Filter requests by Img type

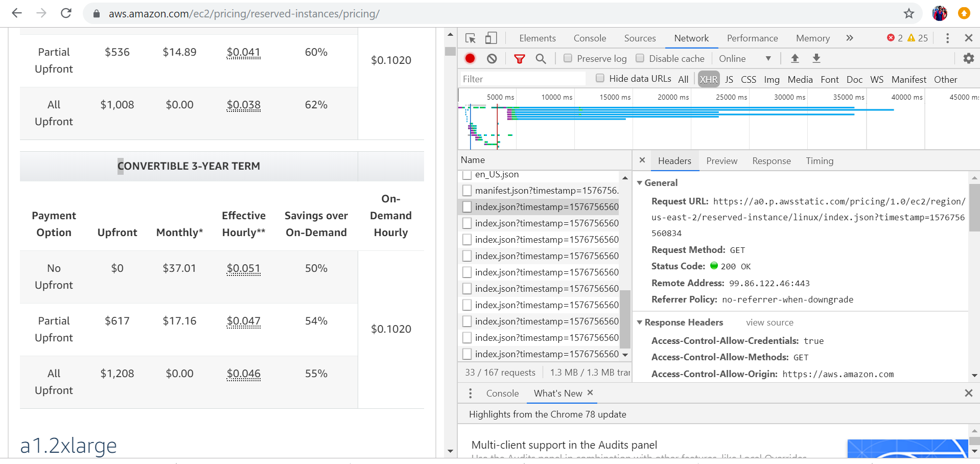[x=772, y=79]
